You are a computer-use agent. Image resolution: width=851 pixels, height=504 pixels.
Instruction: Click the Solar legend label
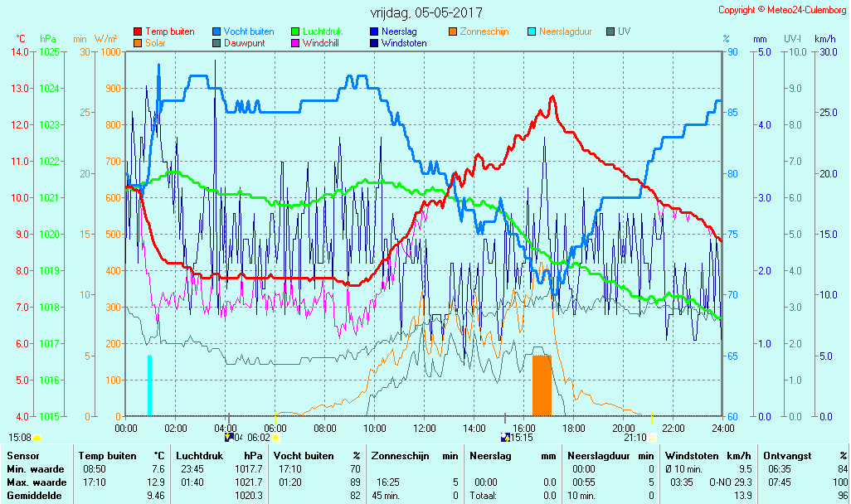(156, 43)
